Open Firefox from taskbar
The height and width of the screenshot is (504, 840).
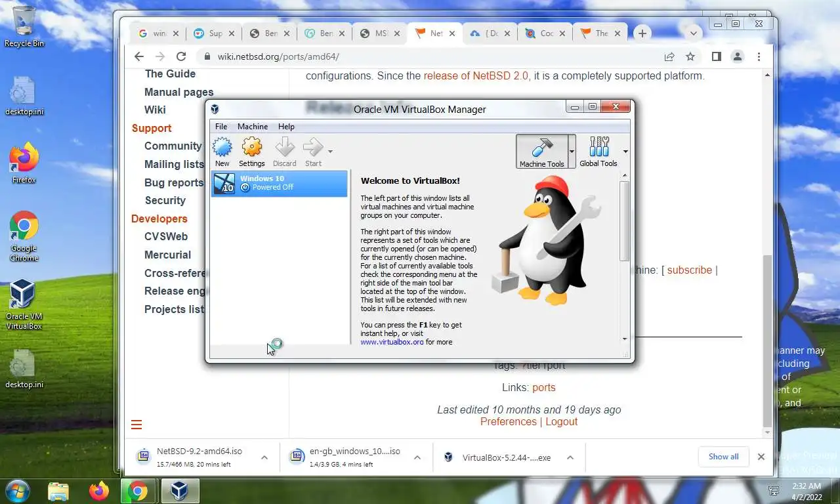point(99,491)
